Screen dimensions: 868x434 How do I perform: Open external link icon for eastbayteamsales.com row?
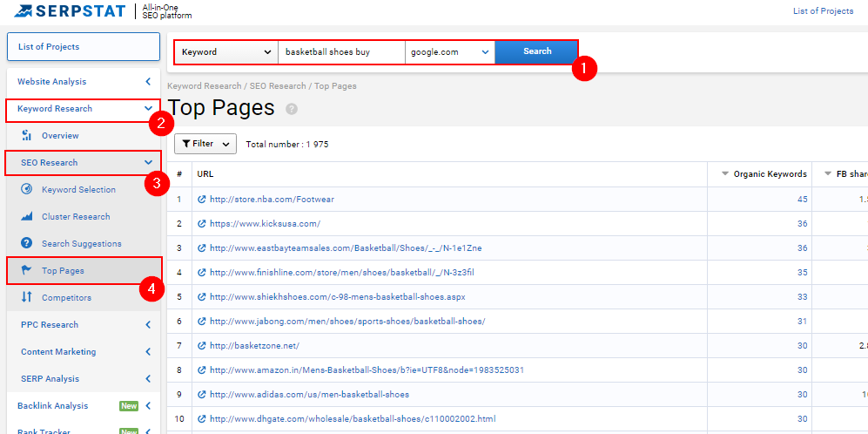(x=202, y=248)
